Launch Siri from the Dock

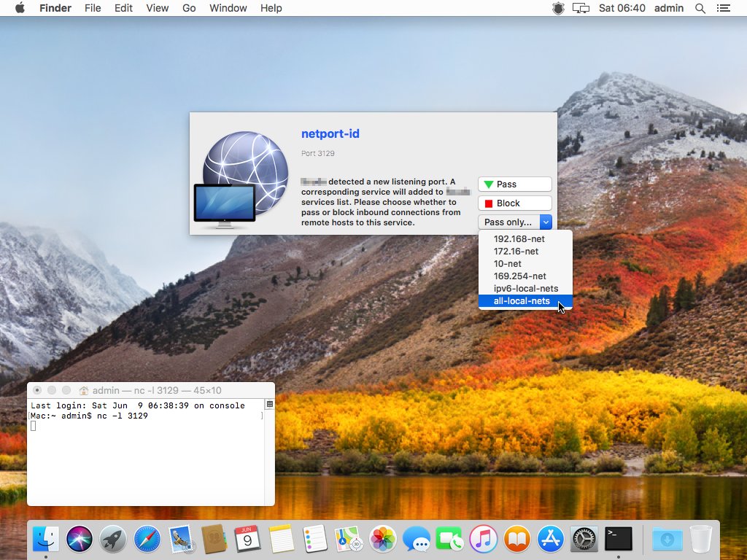[79, 539]
